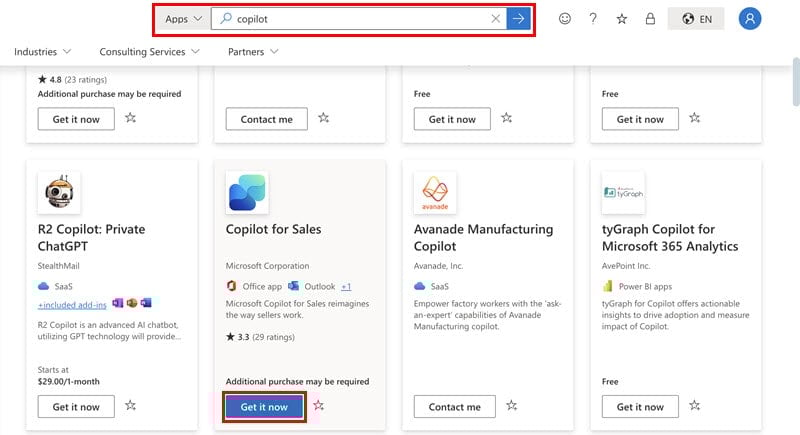
Task: Click the tyGraph logo
Action: pyautogui.click(x=623, y=192)
